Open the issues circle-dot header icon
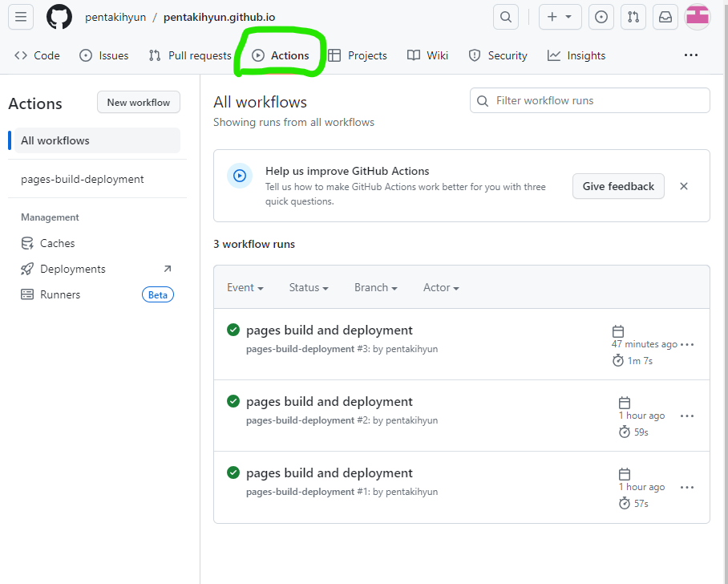Image resolution: width=728 pixels, height=584 pixels. (x=601, y=17)
